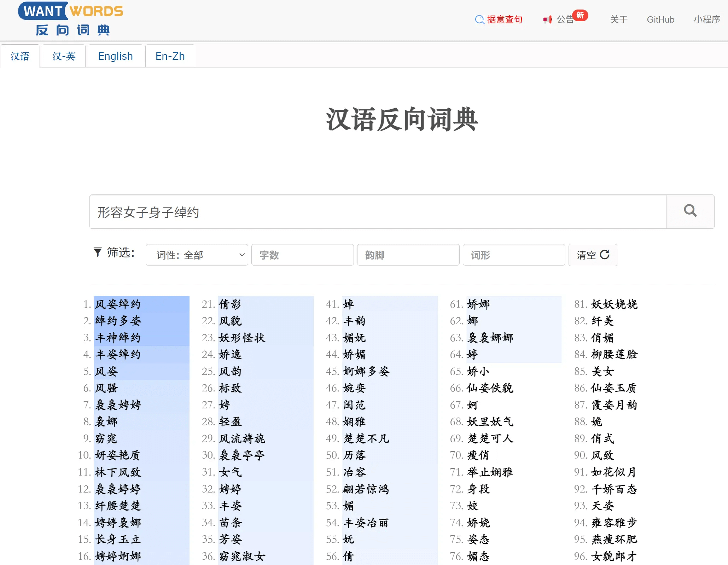Click the WantWords logo
This screenshot has width=728, height=565.
[x=71, y=19]
